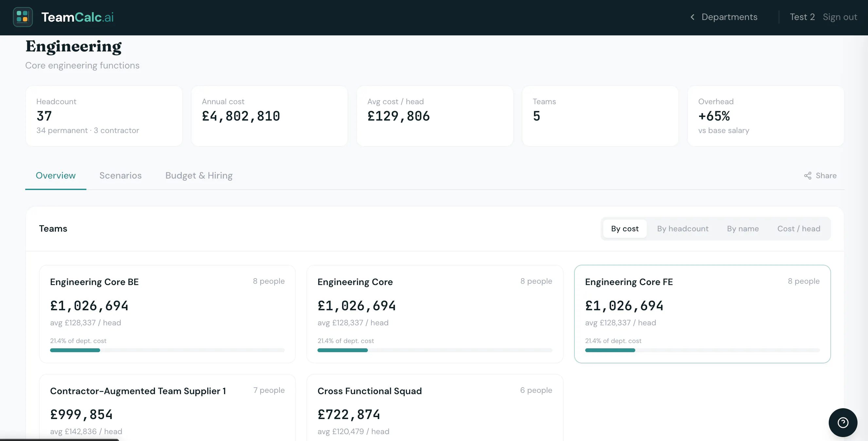
Task: Sort teams By headcount
Action: click(x=683, y=229)
